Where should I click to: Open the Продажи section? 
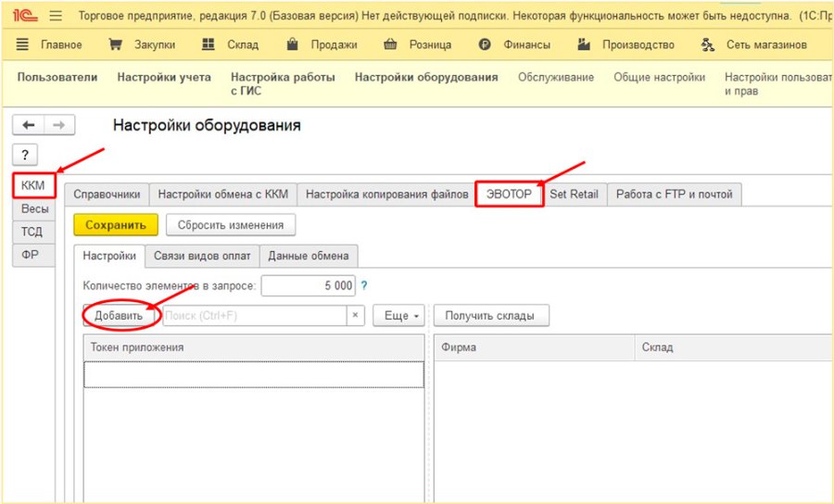tap(322, 44)
